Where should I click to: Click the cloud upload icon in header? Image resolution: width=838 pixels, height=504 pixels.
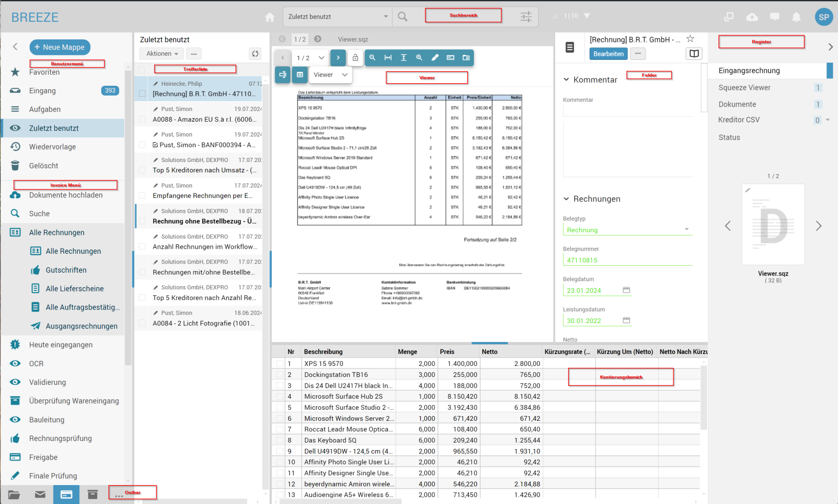752,17
